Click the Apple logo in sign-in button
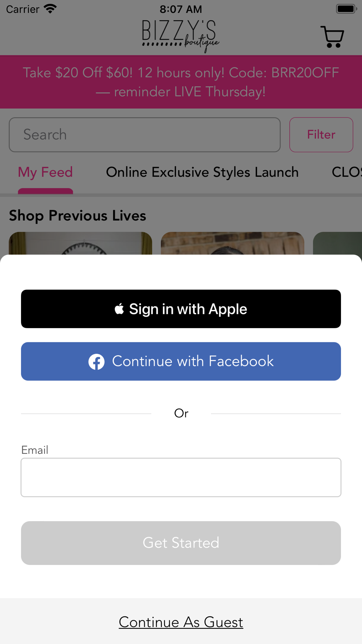362x644 pixels. (119, 309)
